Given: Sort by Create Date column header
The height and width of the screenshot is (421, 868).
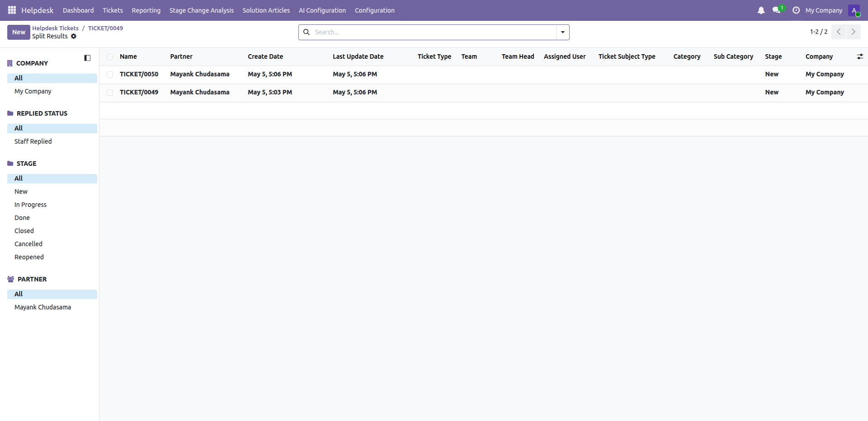Looking at the screenshot, I should (265, 56).
